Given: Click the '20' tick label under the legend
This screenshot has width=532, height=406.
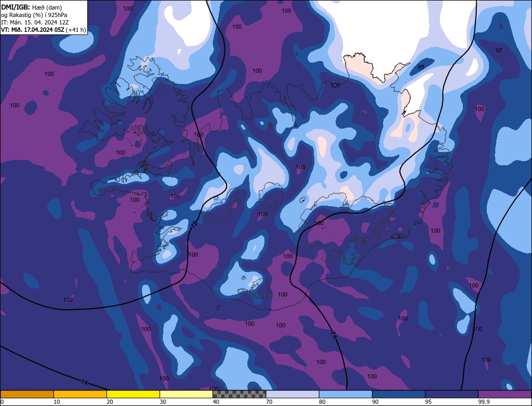Looking at the screenshot, I should 110,402.
